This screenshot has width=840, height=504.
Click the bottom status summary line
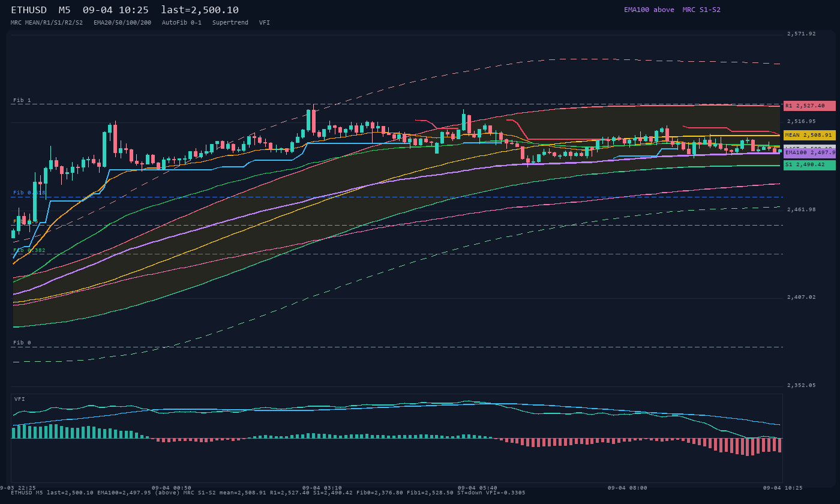click(x=268, y=493)
